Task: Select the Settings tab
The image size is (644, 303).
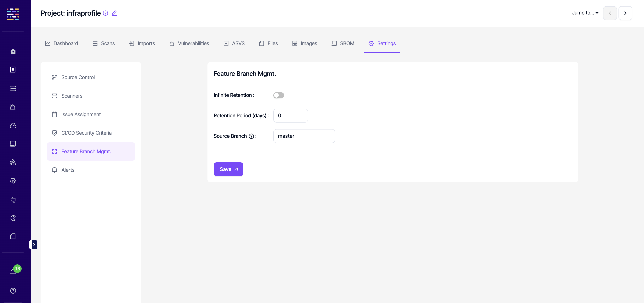Action: click(x=382, y=43)
